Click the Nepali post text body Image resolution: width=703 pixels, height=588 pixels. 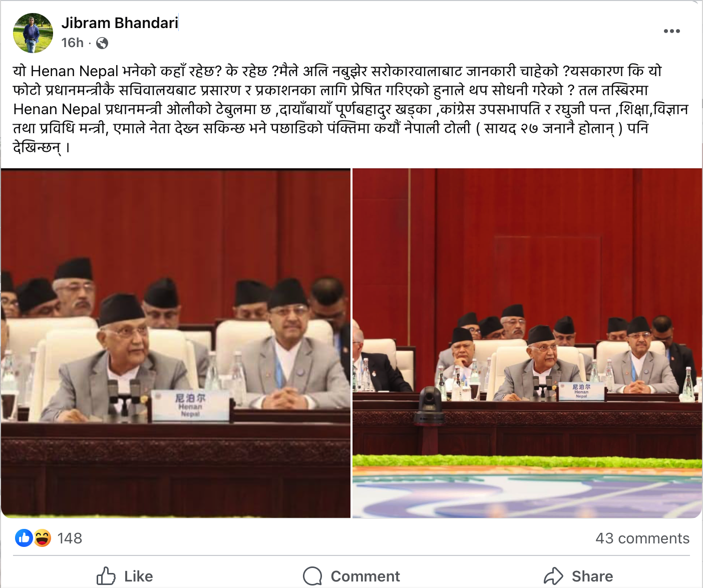click(350, 109)
